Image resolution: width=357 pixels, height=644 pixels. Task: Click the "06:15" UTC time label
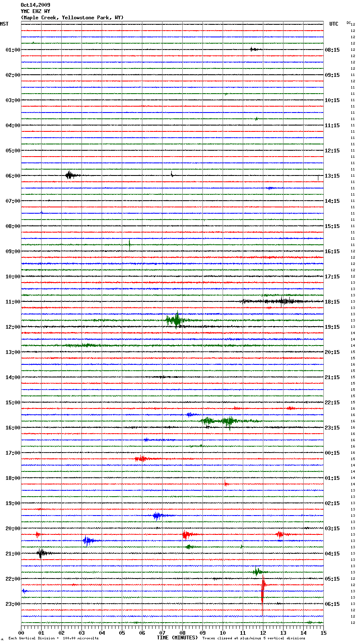332,604
